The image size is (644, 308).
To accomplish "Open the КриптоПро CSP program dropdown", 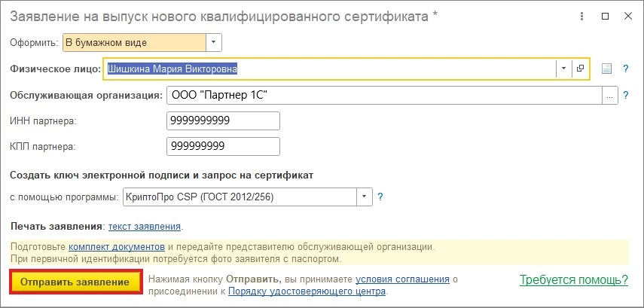I will click(365, 197).
